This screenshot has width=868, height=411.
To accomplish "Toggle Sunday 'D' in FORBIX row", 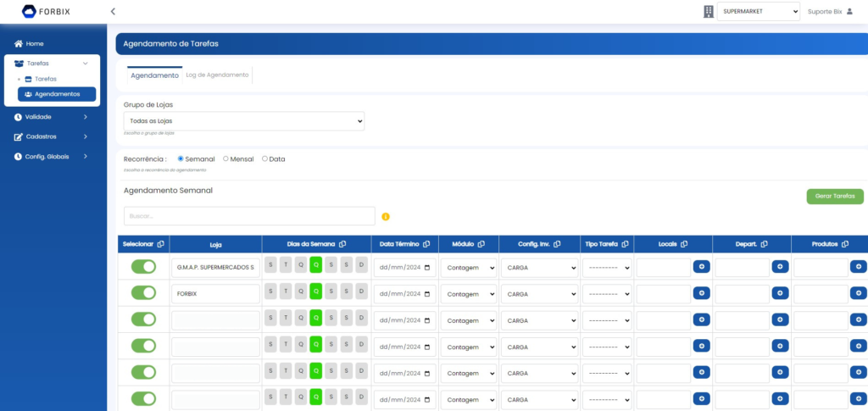I will point(361,293).
